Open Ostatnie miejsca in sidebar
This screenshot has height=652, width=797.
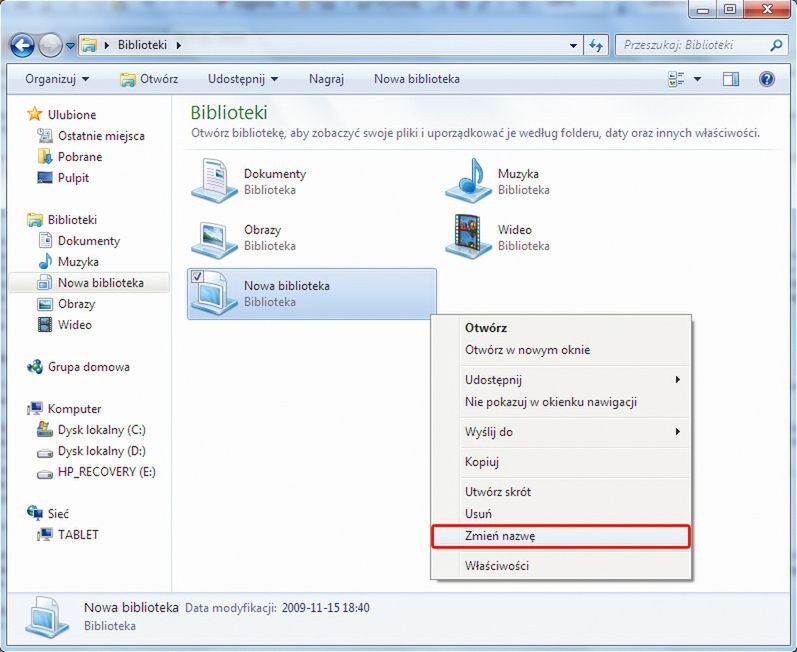[101, 136]
